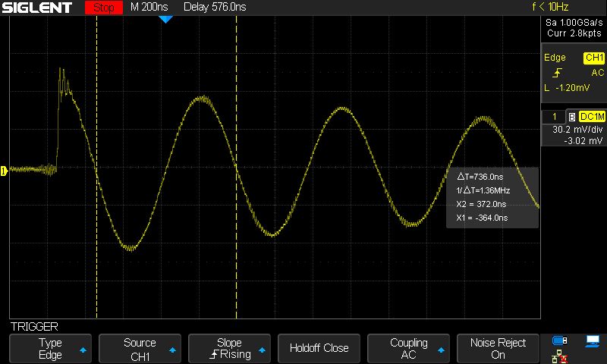Expand the Slope Rising selection
The height and width of the screenshot is (364, 607).
pos(229,348)
